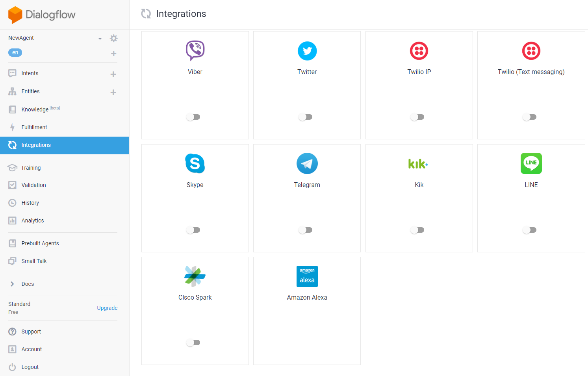Open agent settings gear icon

coord(114,38)
